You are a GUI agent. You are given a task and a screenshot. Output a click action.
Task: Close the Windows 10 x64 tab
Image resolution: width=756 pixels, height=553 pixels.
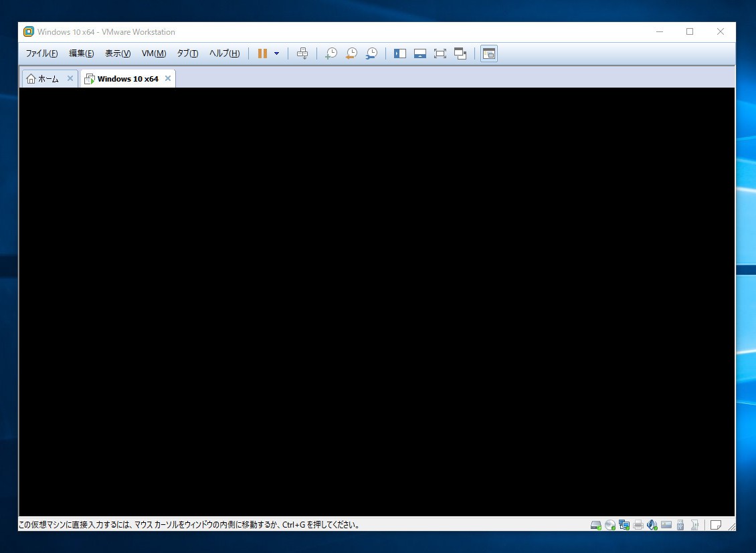168,78
